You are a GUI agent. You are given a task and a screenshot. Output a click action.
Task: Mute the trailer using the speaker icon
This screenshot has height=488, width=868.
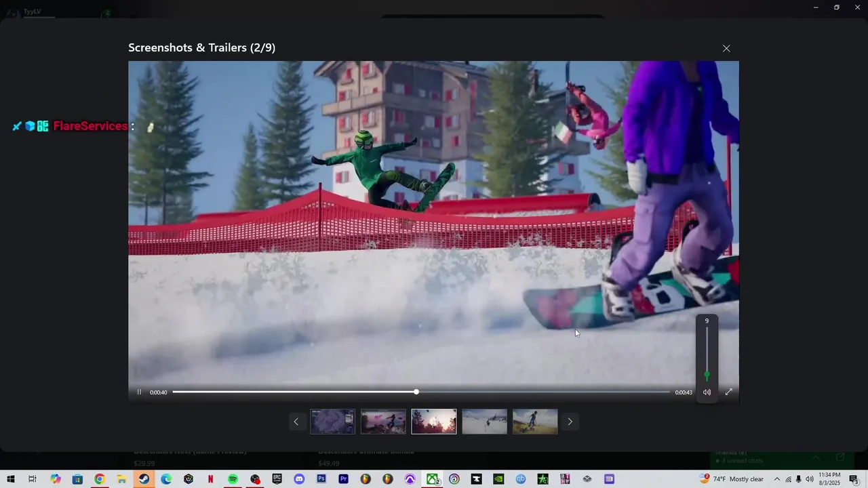click(x=707, y=392)
